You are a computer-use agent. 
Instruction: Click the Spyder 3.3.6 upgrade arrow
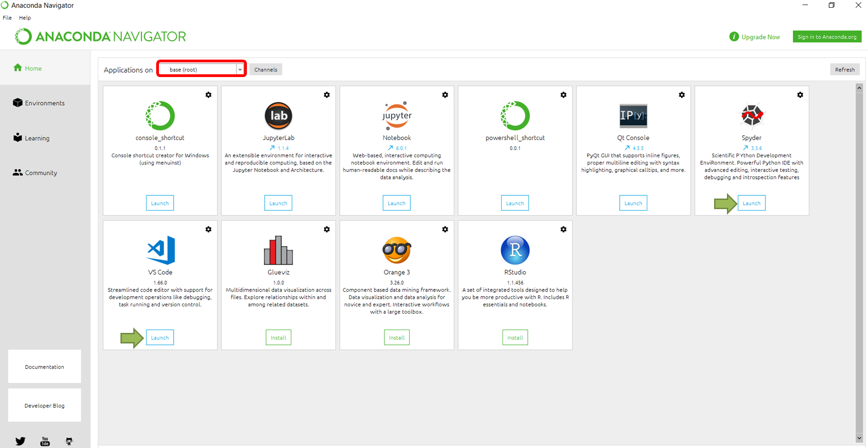click(745, 148)
